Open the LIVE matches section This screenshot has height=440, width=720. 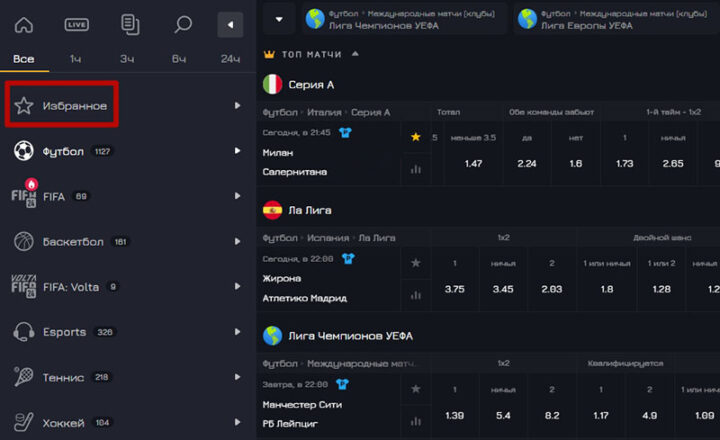coord(77,25)
